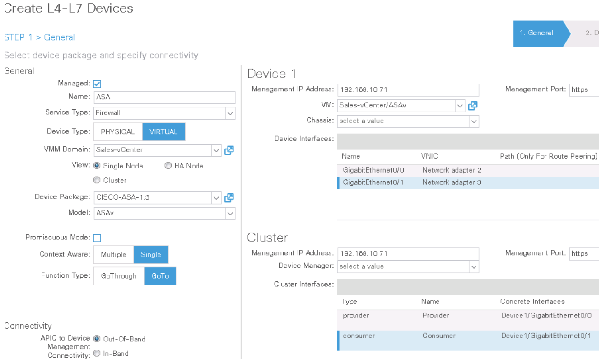
Task: Open the Device Manager dropdown
Action: click(x=473, y=266)
